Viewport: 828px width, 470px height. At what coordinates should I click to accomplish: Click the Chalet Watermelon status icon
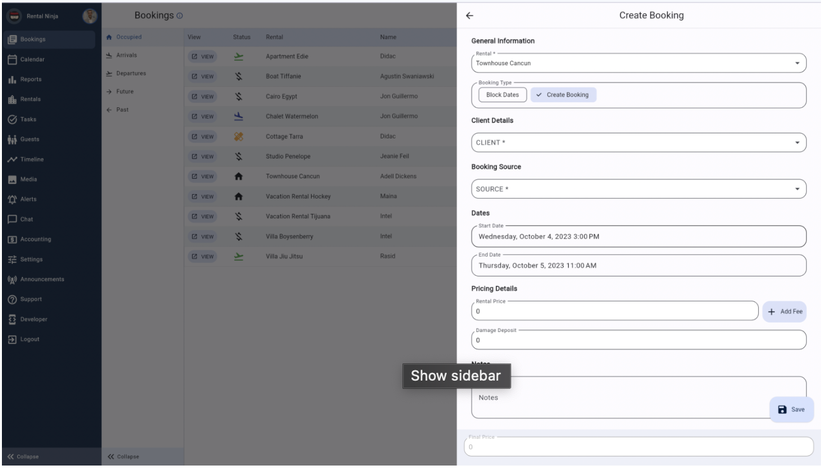pyautogui.click(x=239, y=116)
